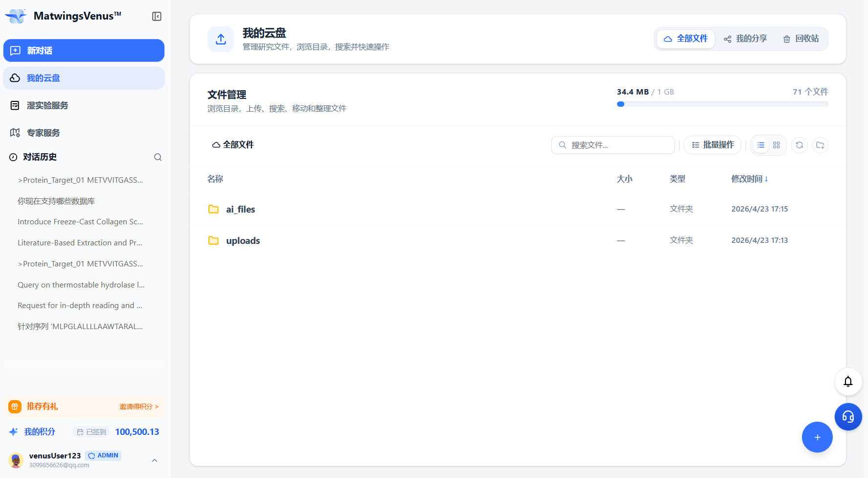Click the 我的积分 sparkle icon
This screenshot has width=868, height=478.
click(x=14, y=432)
